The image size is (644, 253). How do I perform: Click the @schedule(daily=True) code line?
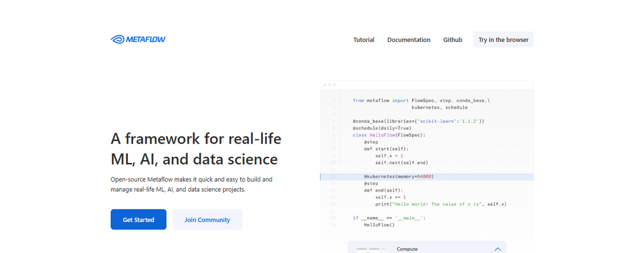tap(382, 128)
